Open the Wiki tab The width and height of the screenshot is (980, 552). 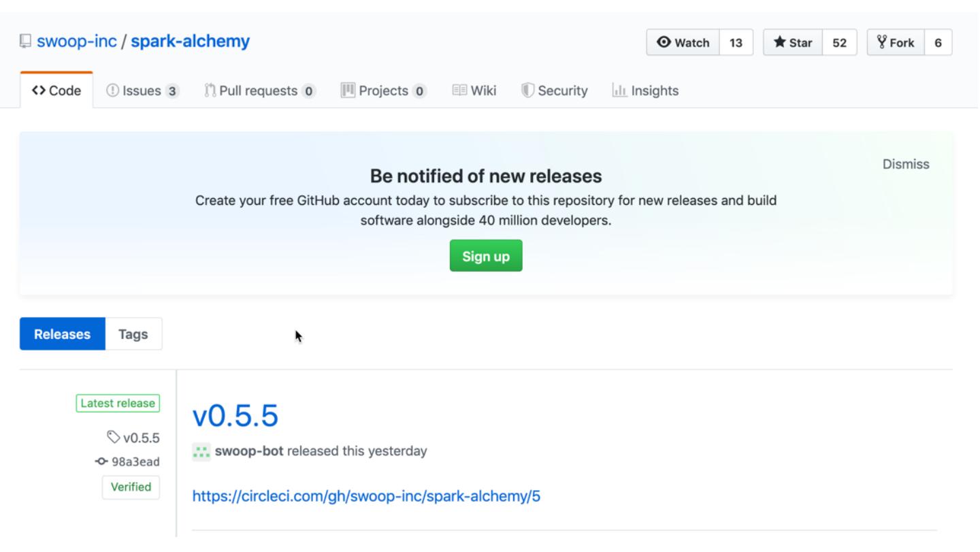tap(474, 91)
